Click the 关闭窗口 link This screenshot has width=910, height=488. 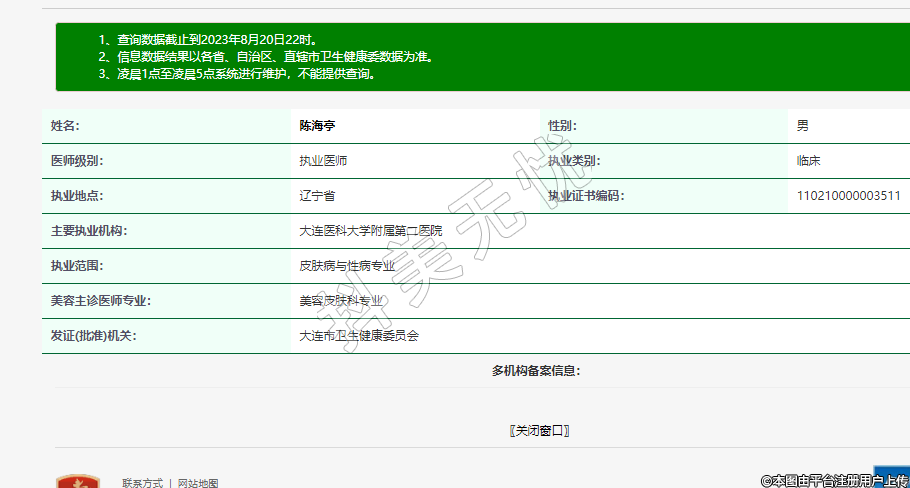(539, 431)
